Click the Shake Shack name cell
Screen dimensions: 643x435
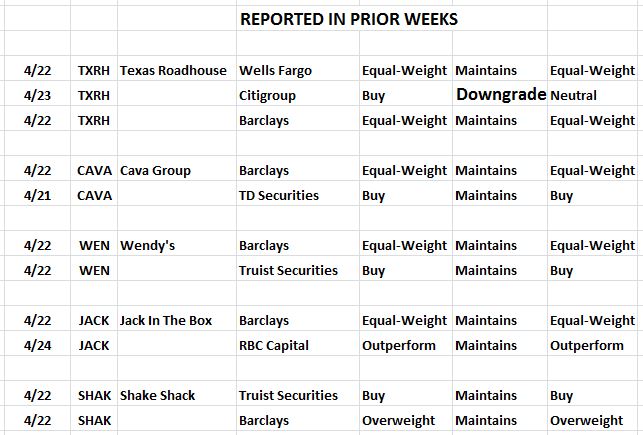pos(157,396)
